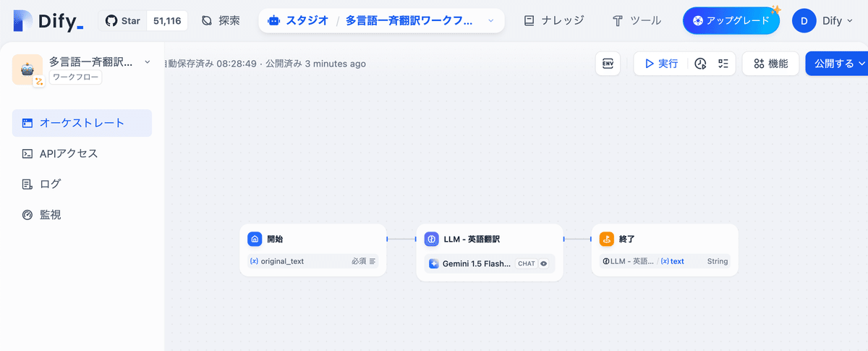Click the ワークフロー tag label
This screenshot has height=351, width=868.
[75, 77]
